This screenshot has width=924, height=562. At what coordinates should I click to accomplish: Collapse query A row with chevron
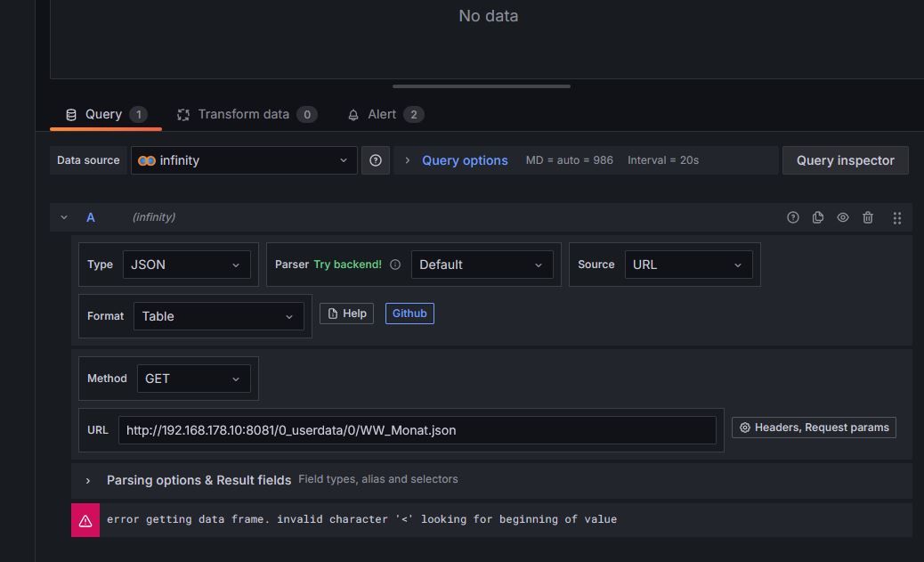64,217
